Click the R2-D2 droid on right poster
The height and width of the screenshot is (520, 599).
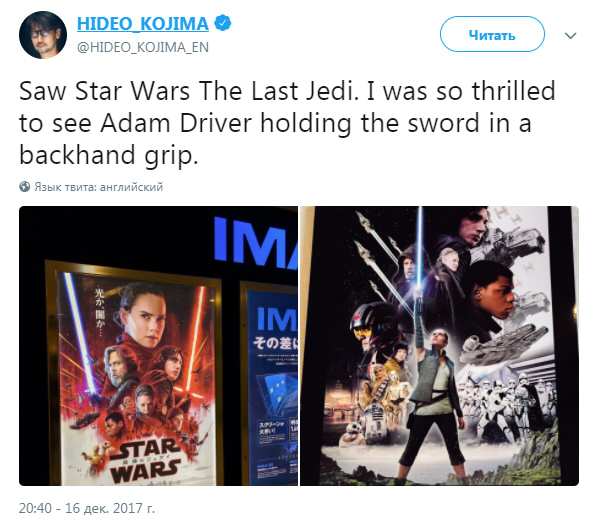coord(374,422)
